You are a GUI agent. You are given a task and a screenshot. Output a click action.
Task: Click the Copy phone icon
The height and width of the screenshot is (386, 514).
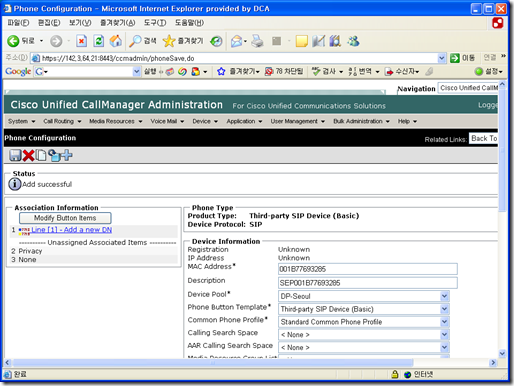[41, 155]
